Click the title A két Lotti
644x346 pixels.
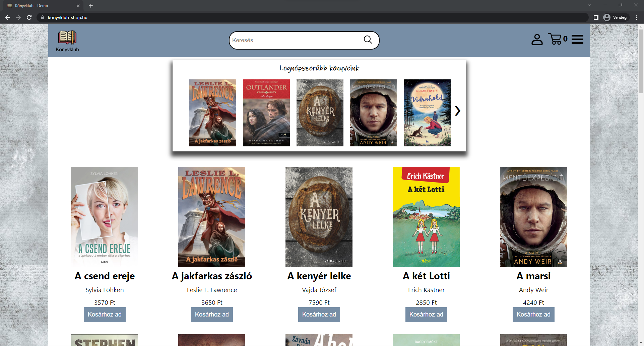point(426,276)
